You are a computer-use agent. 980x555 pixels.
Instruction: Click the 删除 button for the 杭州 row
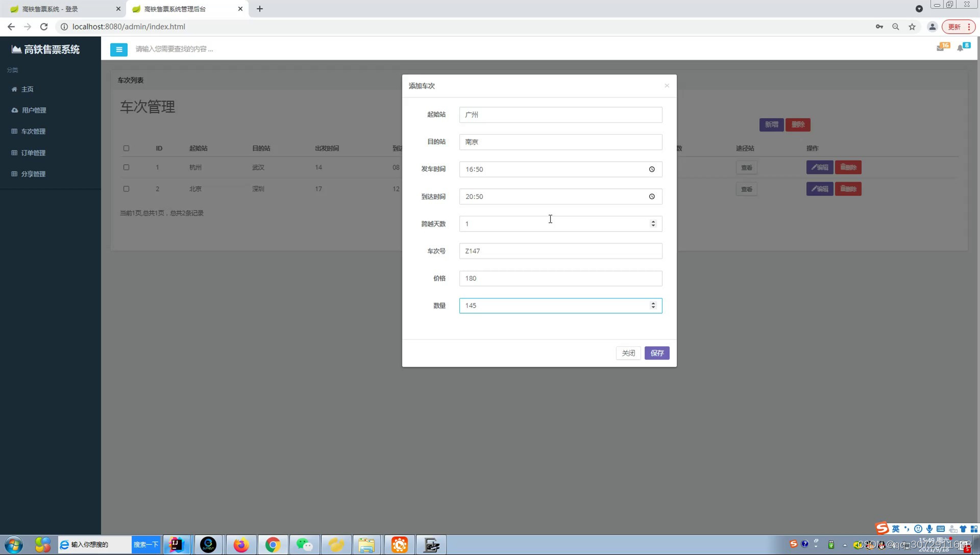pyautogui.click(x=848, y=167)
